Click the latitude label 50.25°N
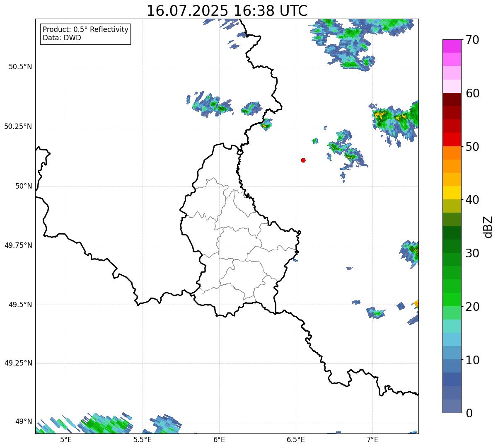The image size is (498, 448). coord(18,126)
